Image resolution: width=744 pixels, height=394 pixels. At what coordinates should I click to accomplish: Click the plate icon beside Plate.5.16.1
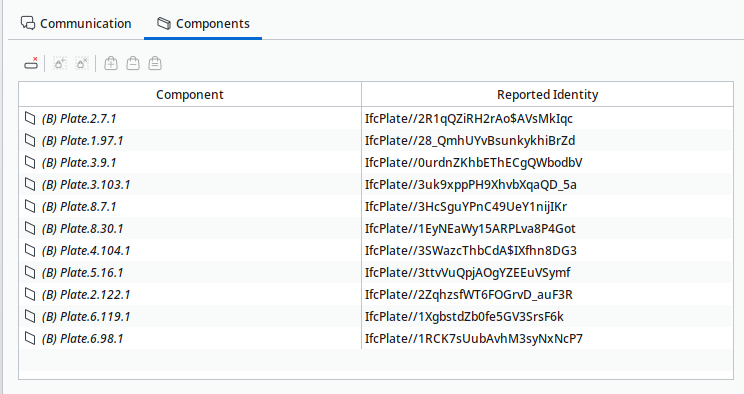coord(30,272)
